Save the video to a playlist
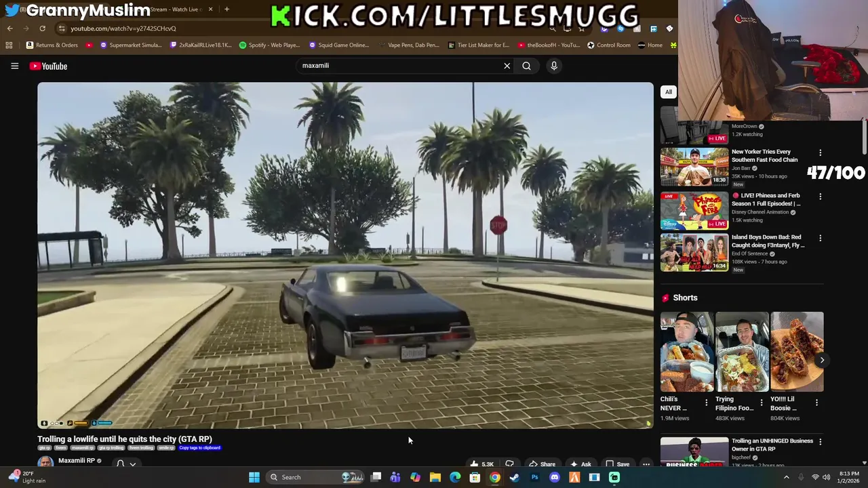The height and width of the screenshot is (488, 868). click(617, 464)
